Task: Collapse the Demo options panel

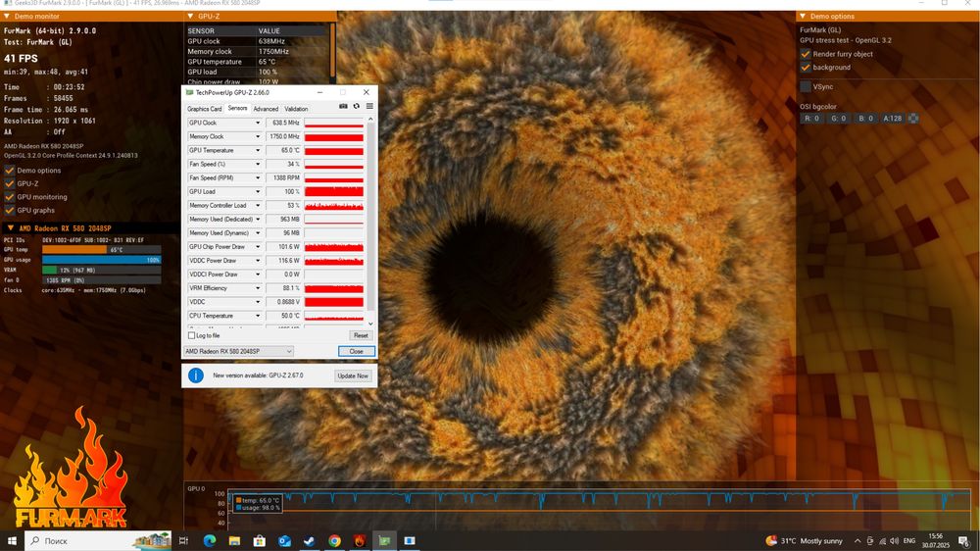Action: pyautogui.click(x=804, y=17)
